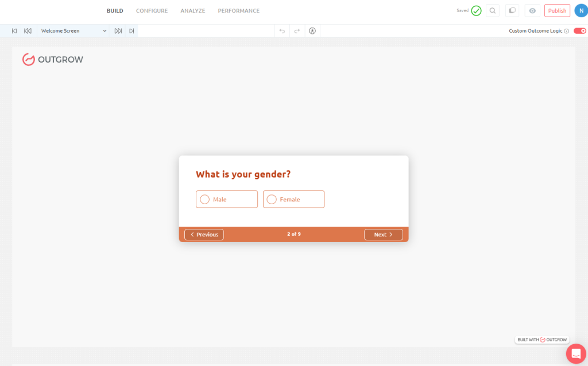The height and width of the screenshot is (366, 588).
Task: Open the Analyze tab
Action: tap(192, 11)
